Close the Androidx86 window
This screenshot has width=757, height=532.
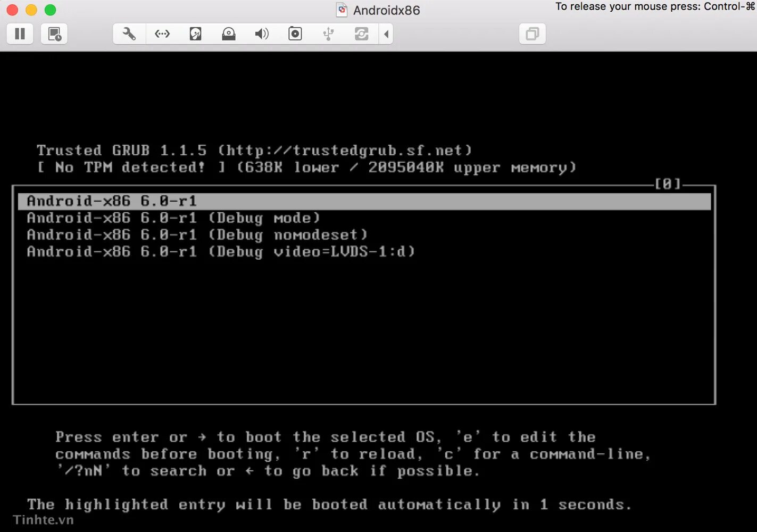(x=12, y=10)
